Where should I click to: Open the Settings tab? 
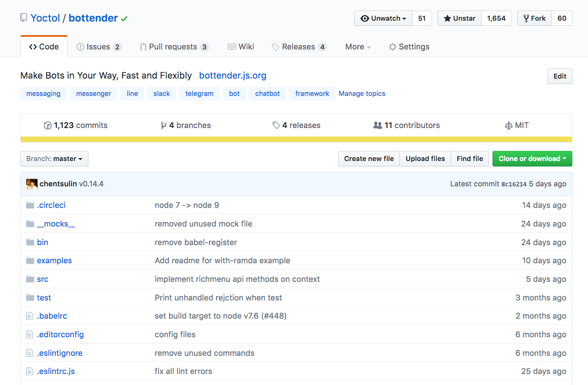click(x=409, y=46)
